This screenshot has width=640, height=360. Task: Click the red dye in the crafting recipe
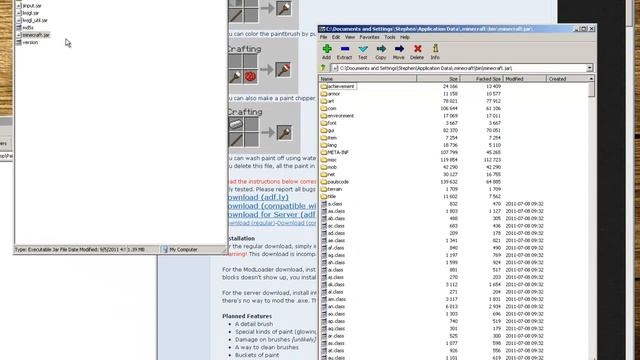(250, 76)
